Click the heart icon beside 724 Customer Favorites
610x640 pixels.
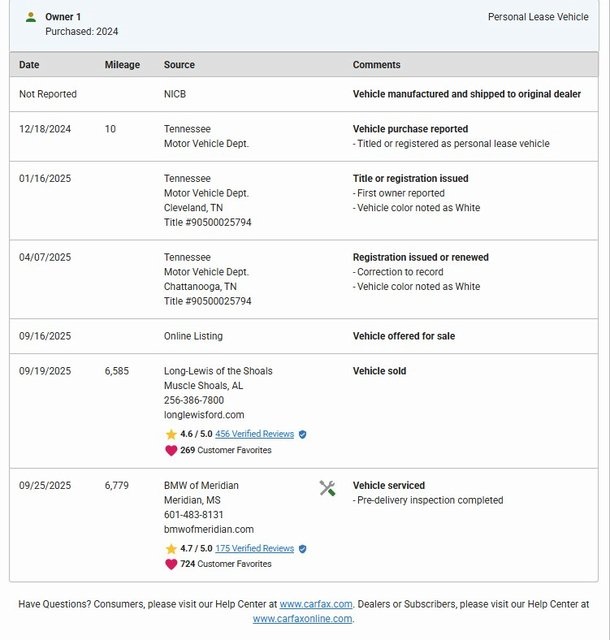[x=171, y=564]
